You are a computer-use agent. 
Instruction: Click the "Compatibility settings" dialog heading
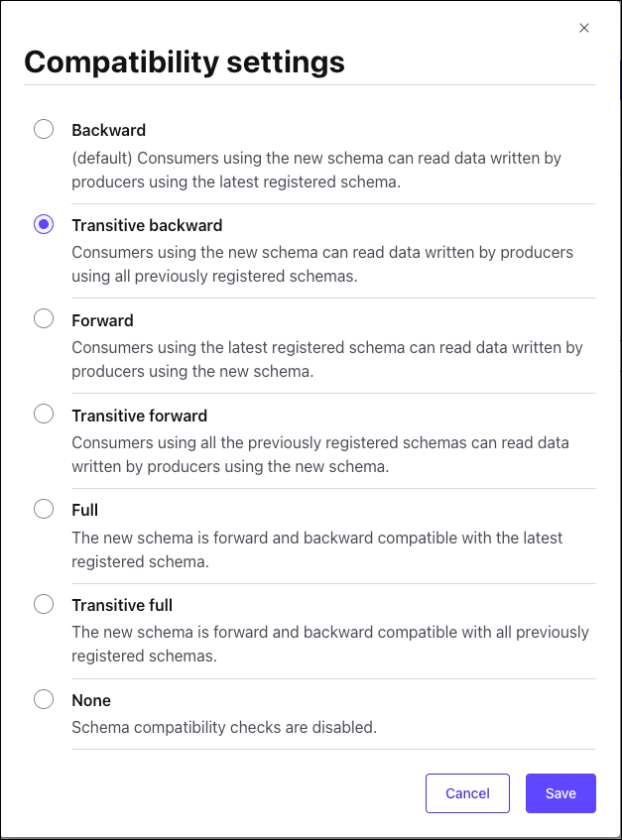click(x=185, y=61)
